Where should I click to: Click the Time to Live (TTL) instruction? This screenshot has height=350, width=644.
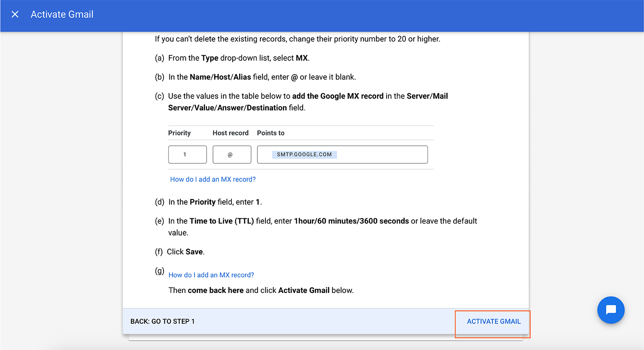[x=322, y=227]
